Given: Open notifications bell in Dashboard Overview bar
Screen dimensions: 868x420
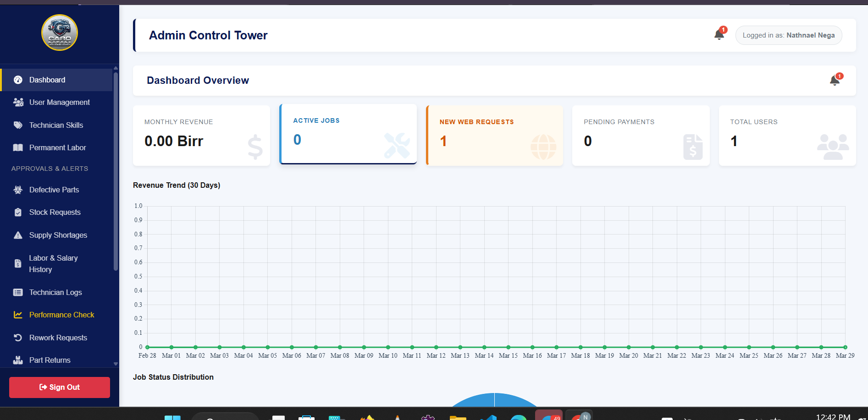Looking at the screenshot, I should pyautogui.click(x=835, y=81).
